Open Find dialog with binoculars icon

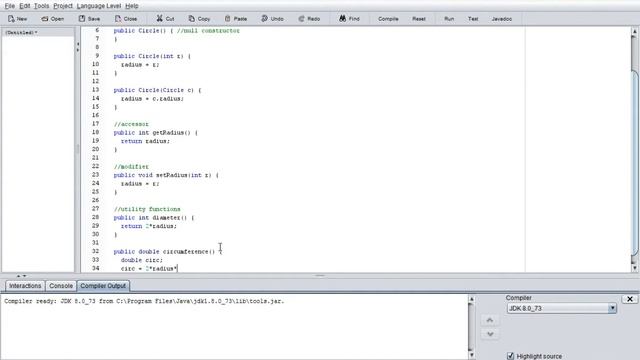pos(349,19)
